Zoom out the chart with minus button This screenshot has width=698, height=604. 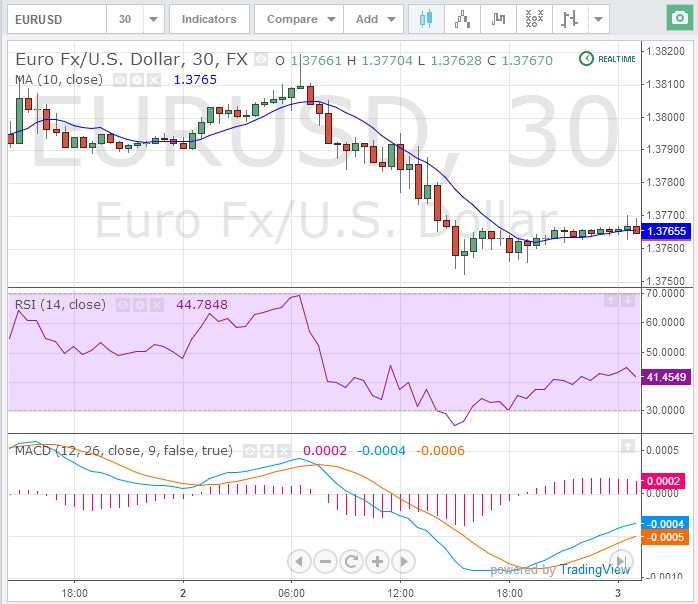coord(325,562)
